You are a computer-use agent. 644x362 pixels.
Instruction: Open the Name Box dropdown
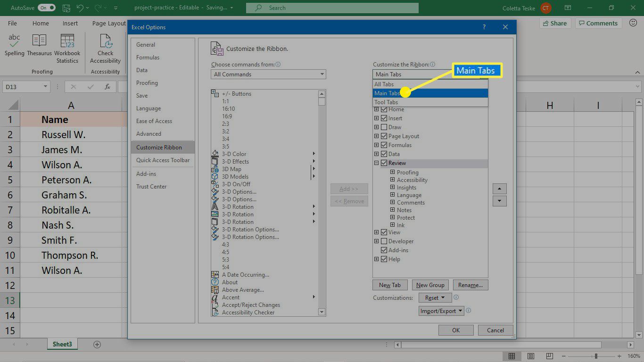point(46,87)
